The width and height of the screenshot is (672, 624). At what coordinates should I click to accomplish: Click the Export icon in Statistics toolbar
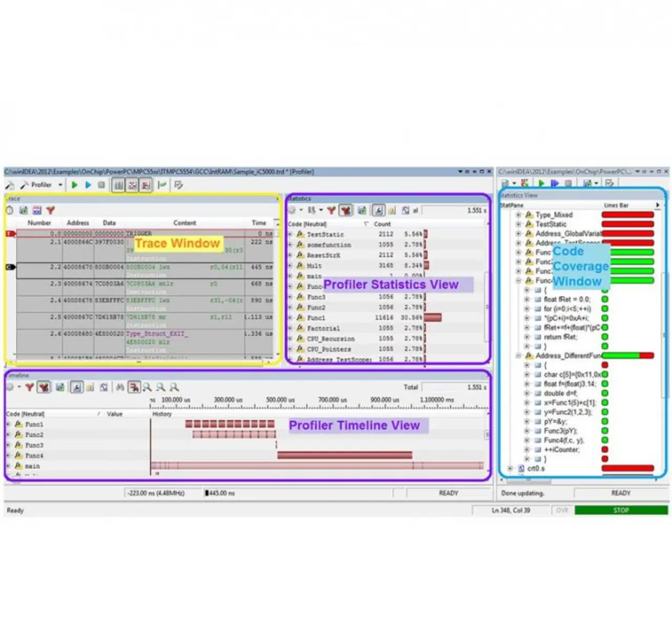tap(362, 210)
